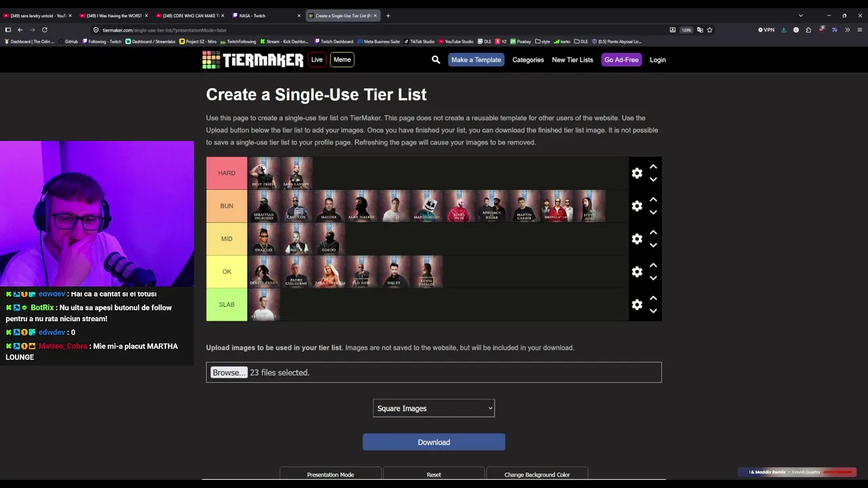Viewport: 868px width, 488px height.
Task: Open the Square Images dropdown
Action: point(434,409)
